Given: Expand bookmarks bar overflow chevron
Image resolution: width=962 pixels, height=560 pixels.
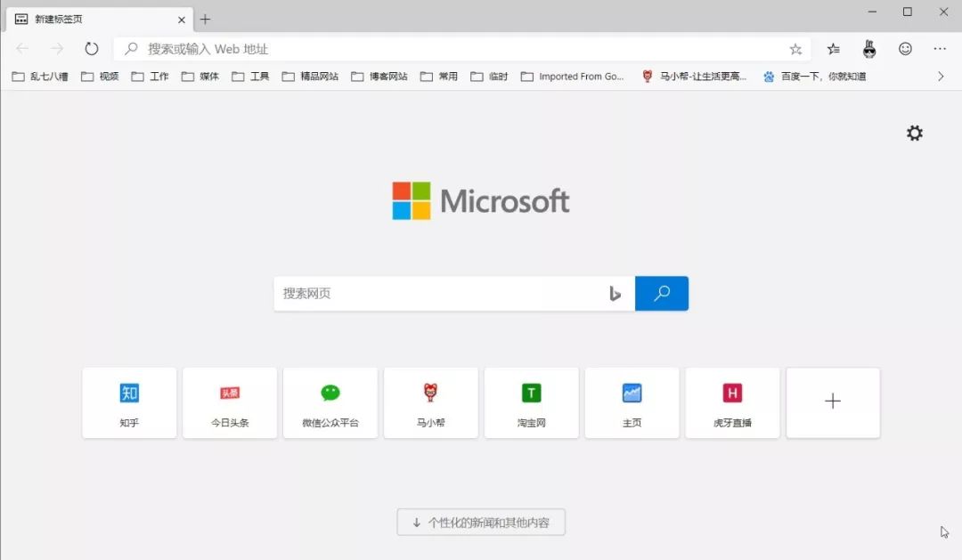Looking at the screenshot, I should (x=941, y=77).
